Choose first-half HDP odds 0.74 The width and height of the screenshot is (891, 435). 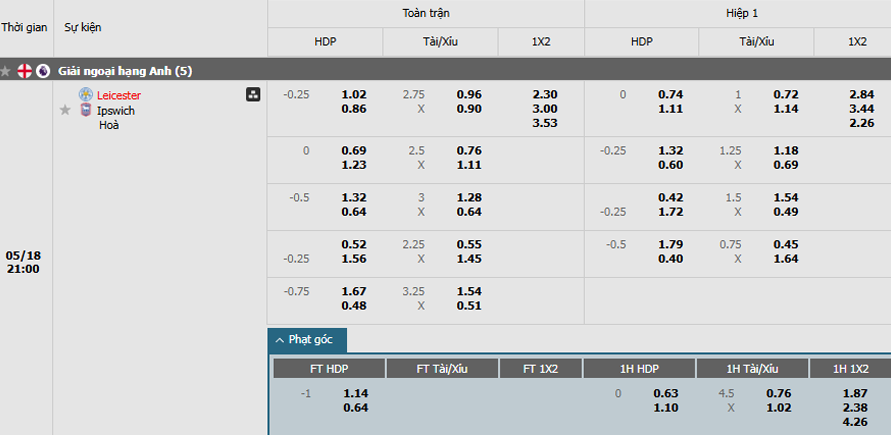coord(671,95)
